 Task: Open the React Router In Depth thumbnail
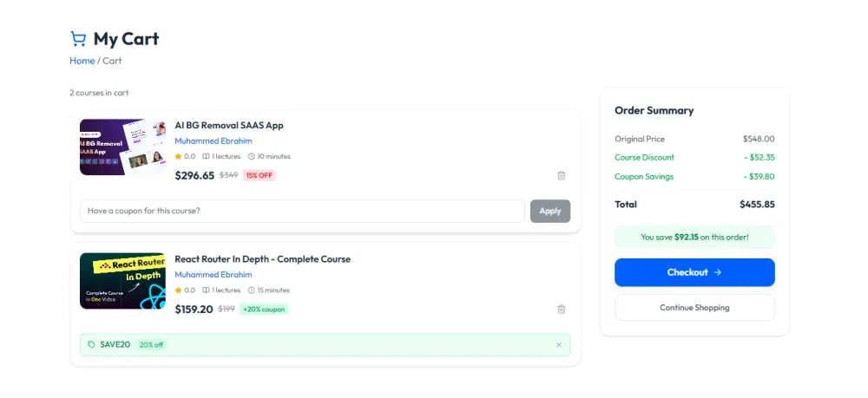click(x=123, y=281)
